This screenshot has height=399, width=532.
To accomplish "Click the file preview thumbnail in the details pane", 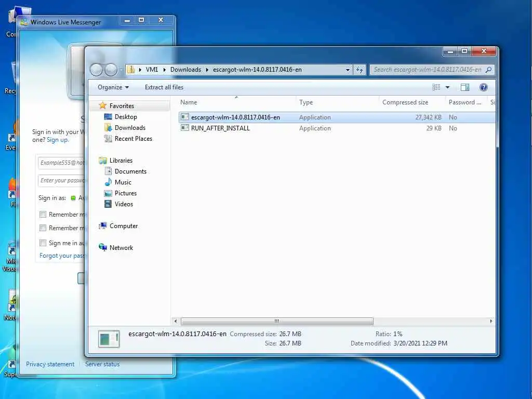I will [109, 339].
